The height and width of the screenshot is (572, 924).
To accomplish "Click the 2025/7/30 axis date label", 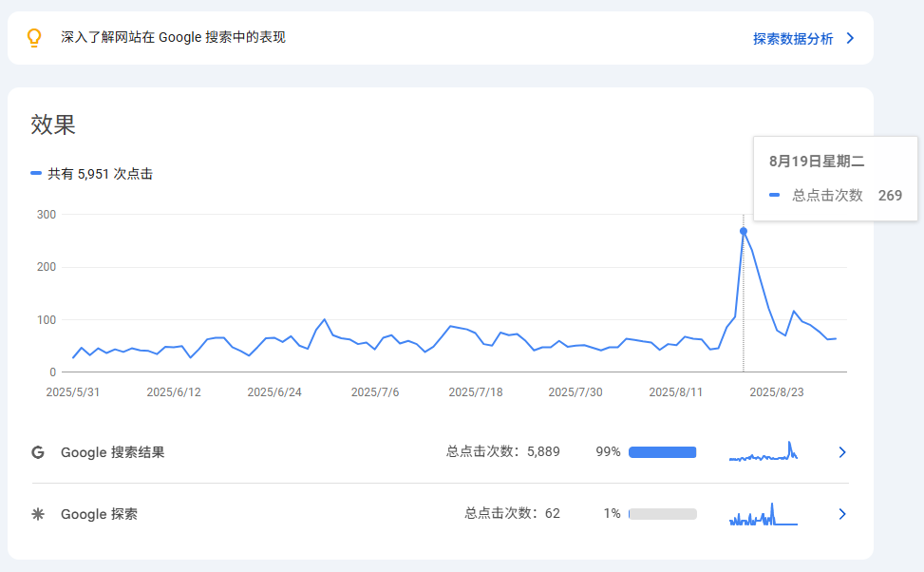I will pos(575,392).
